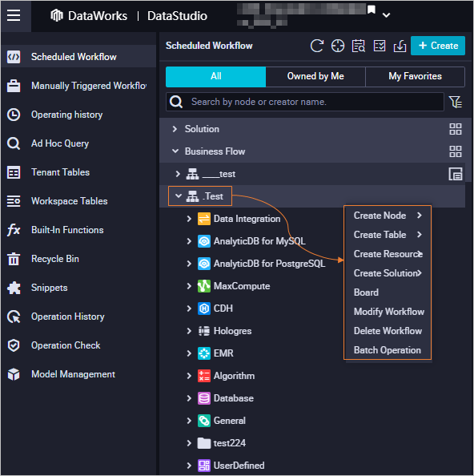Select Modify Workflow
Screen dimensions: 474x476
click(388, 312)
